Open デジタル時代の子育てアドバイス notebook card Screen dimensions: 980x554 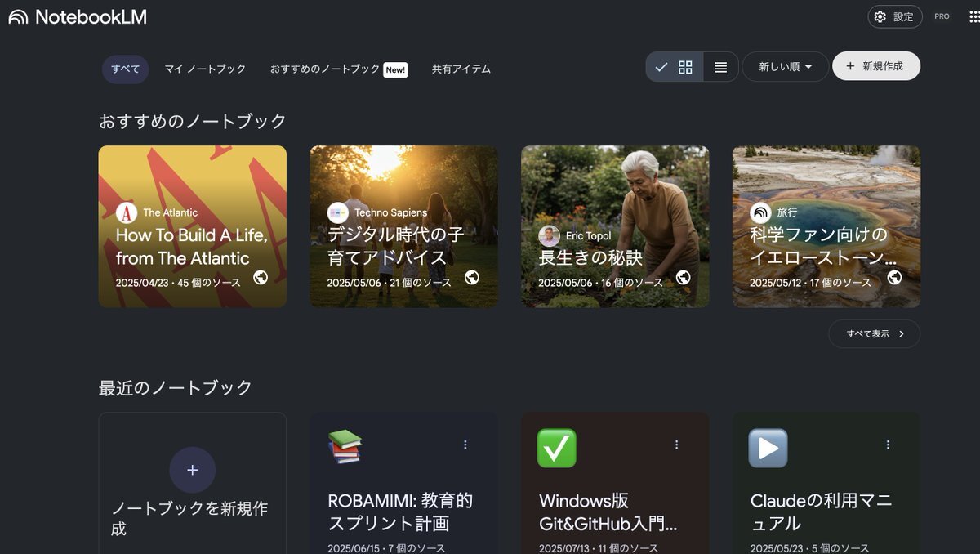pos(403,226)
